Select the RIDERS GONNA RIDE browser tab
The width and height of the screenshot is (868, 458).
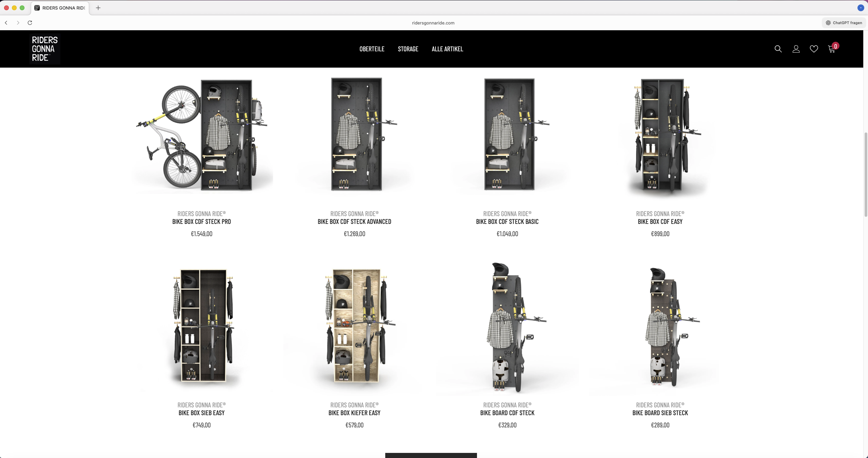tap(60, 8)
